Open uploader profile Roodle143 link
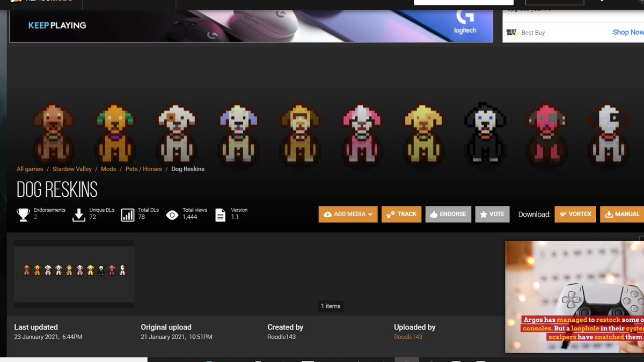The width and height of the screenshot is (644, 362). 408,337
